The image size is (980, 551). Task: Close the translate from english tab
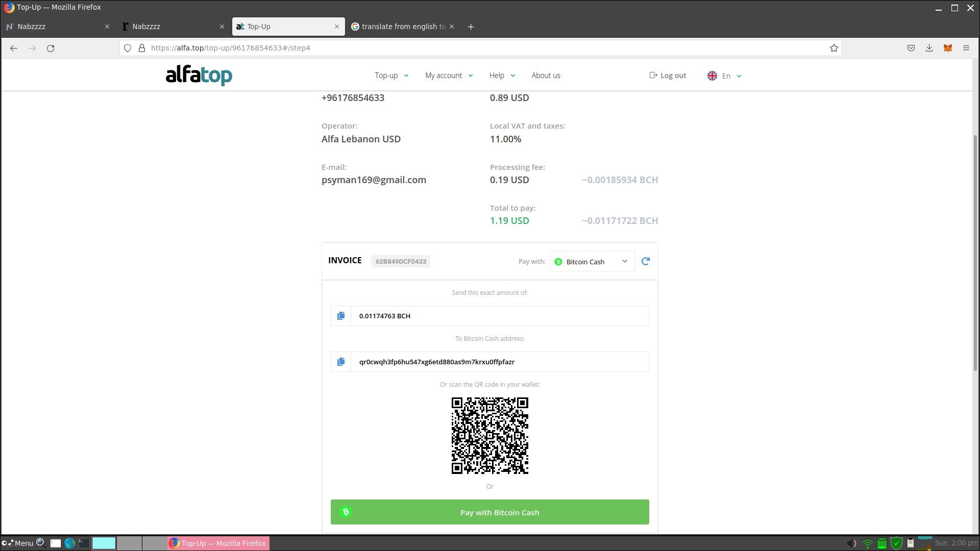pyautogui.click(x=452, y=27)
